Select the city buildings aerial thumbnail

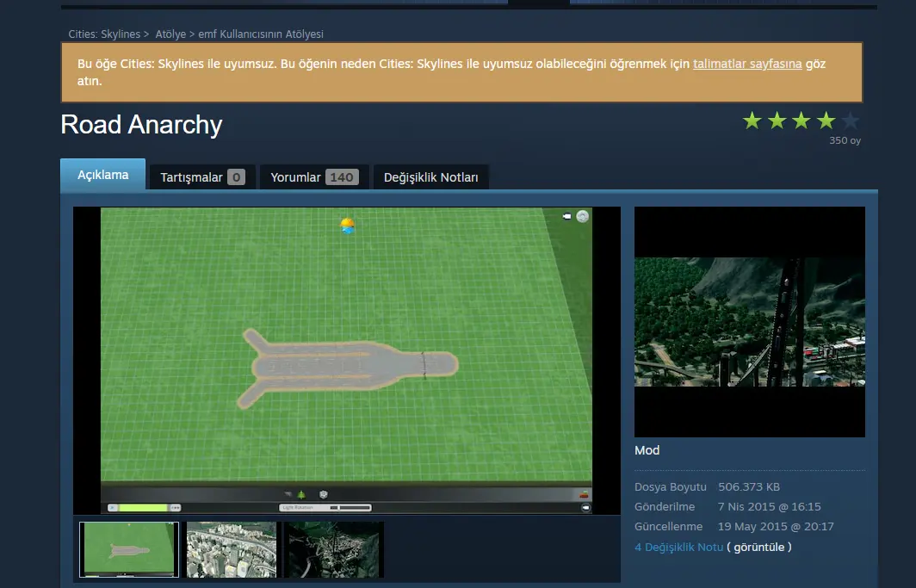pos(232,549)
